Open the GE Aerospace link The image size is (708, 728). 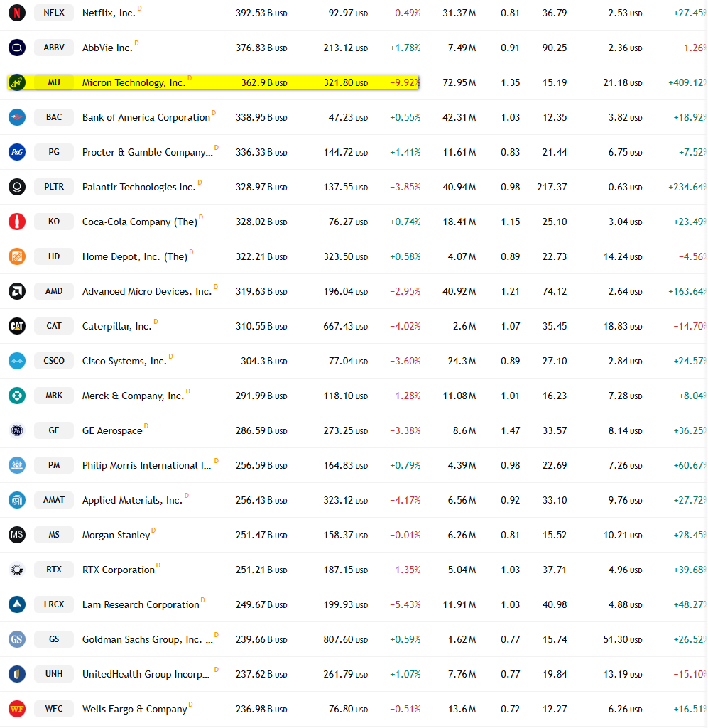click(x=112, y=431)
